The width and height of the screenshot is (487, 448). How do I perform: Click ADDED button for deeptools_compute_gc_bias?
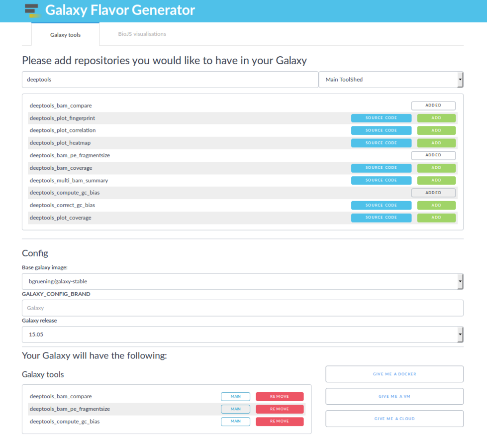pyautogui.click(x=433, y=193)
